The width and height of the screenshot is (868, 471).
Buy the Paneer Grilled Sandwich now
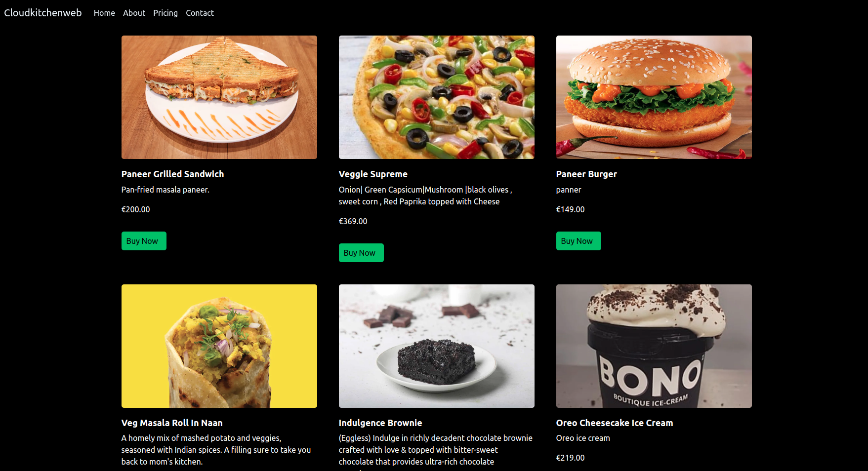click(144, 241)
